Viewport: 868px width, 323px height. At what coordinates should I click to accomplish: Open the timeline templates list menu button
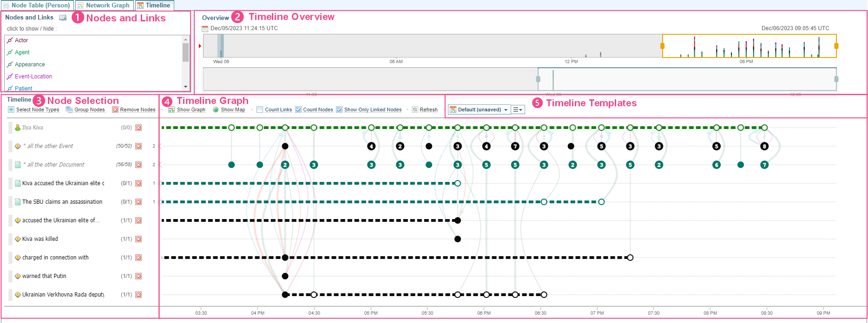click(518, 110)
